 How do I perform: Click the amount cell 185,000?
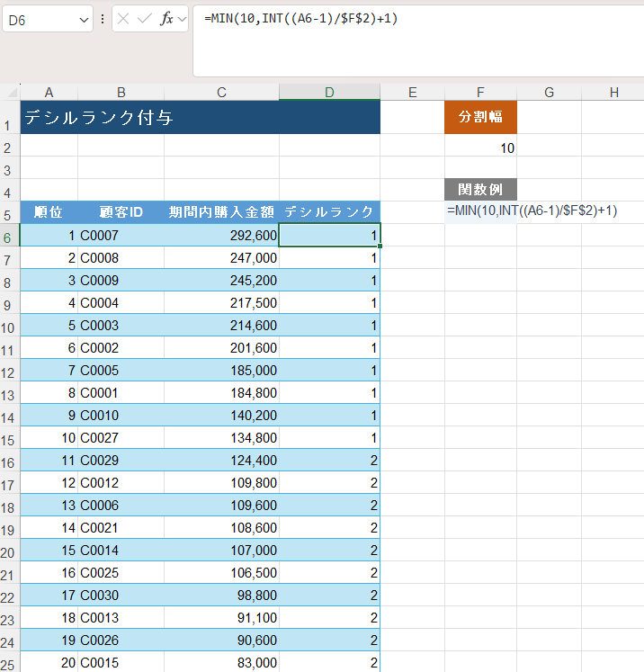(x=221, y=370)
